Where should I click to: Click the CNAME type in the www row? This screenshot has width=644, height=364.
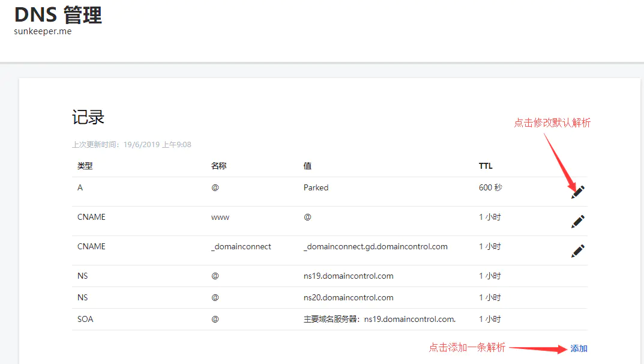pyautogui.click(x=91, y=217)
